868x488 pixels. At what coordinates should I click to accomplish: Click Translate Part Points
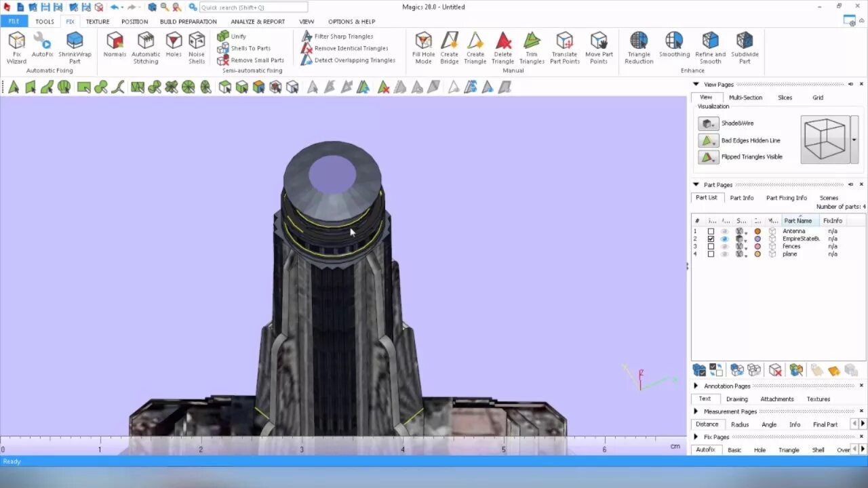tap(564, 47)
